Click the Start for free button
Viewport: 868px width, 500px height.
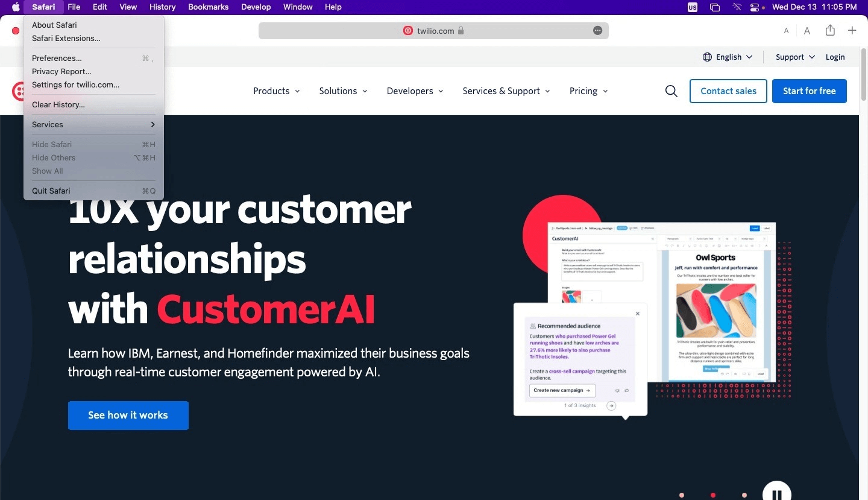tap(810, 91)
